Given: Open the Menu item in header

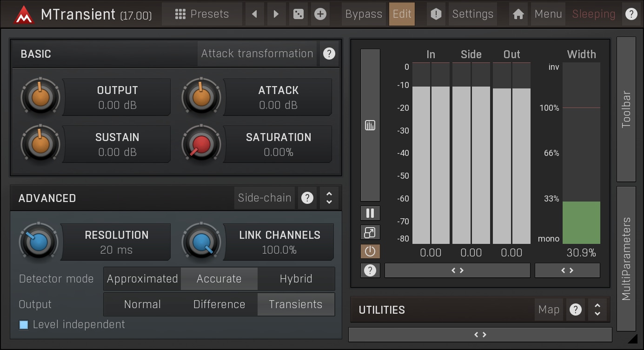Looking at the screenshot, I should pyautogui.click(x=548, y=14).
